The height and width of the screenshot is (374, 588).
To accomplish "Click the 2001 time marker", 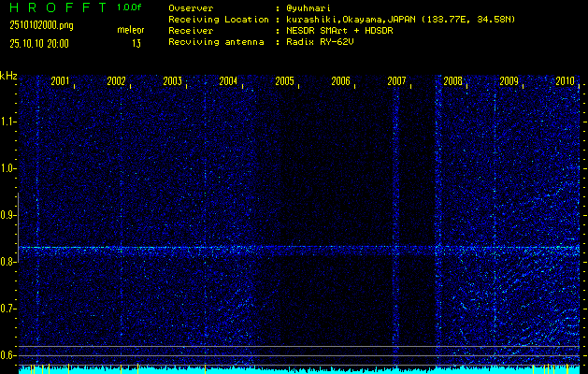I will (x=60, y=81).
